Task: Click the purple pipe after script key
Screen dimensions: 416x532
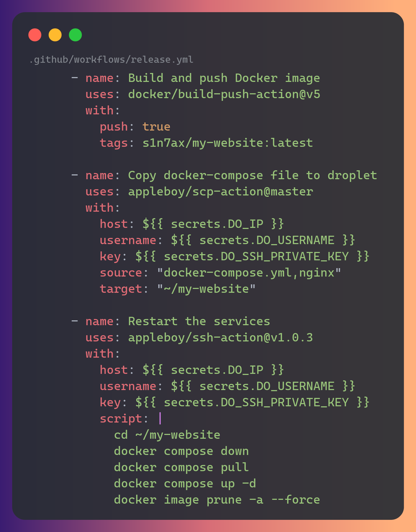Action: coord(160,418)
